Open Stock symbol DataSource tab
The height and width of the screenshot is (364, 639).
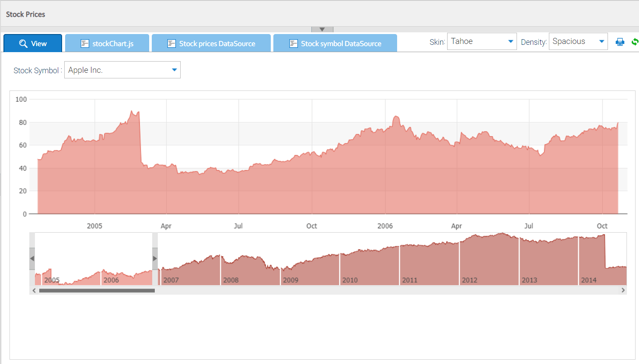[335, 44]
